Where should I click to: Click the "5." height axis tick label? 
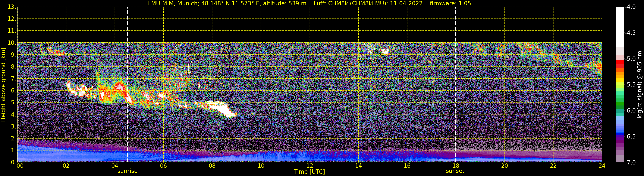click(x=13, y=103)
